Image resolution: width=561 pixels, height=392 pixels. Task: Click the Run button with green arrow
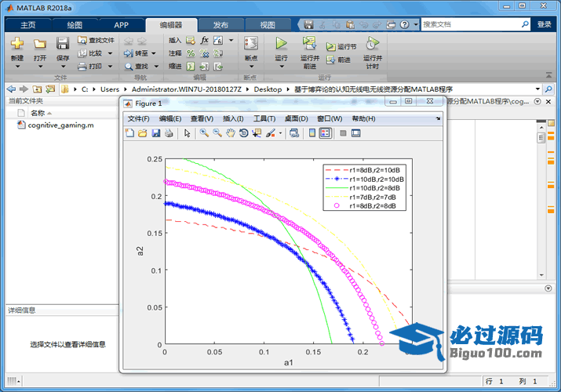coord(281,44)
